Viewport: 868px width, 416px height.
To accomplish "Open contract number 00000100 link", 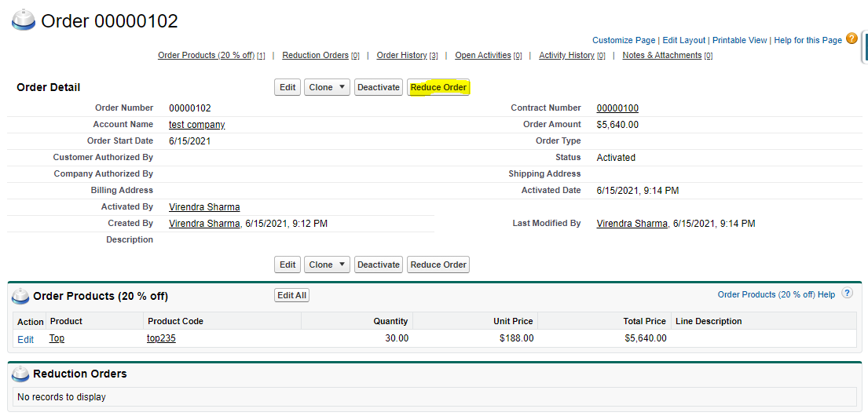I will pyautogui.click(x=617, y=108).
